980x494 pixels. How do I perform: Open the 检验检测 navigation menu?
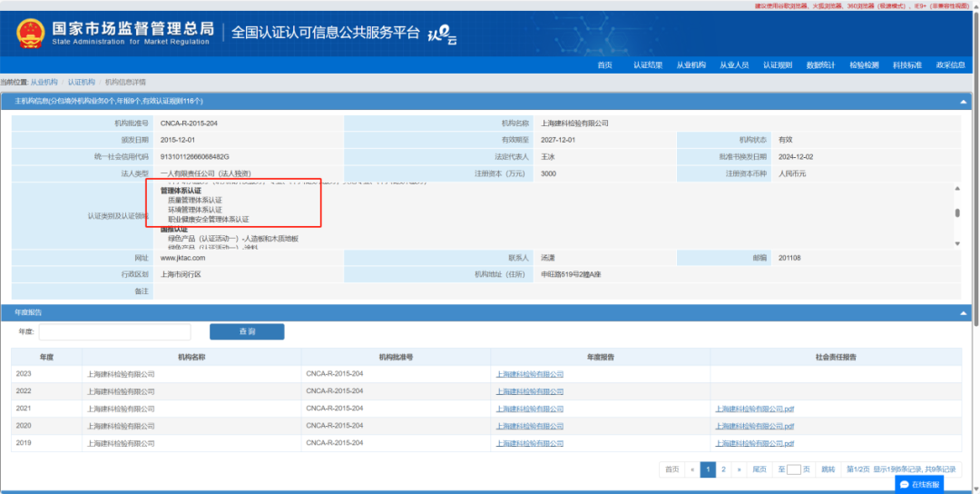pos(864,65)
